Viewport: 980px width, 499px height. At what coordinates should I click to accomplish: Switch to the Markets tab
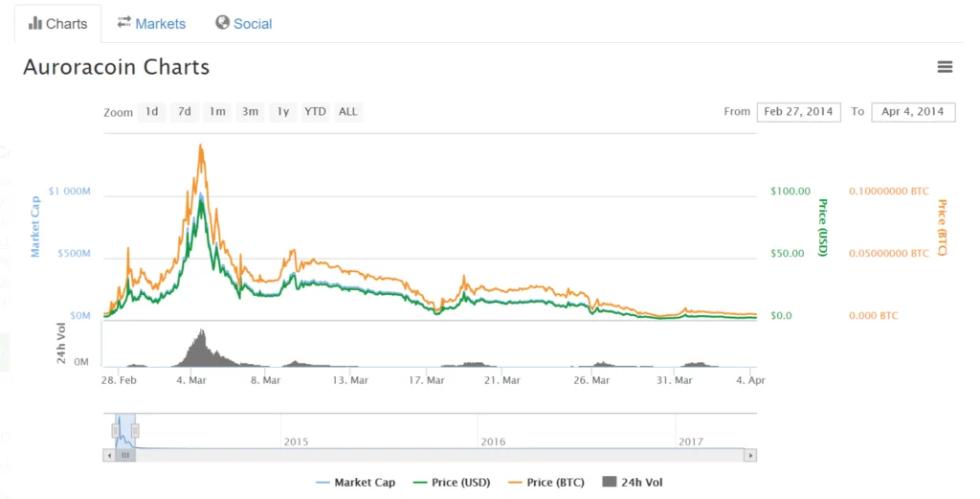coord(151,24)
